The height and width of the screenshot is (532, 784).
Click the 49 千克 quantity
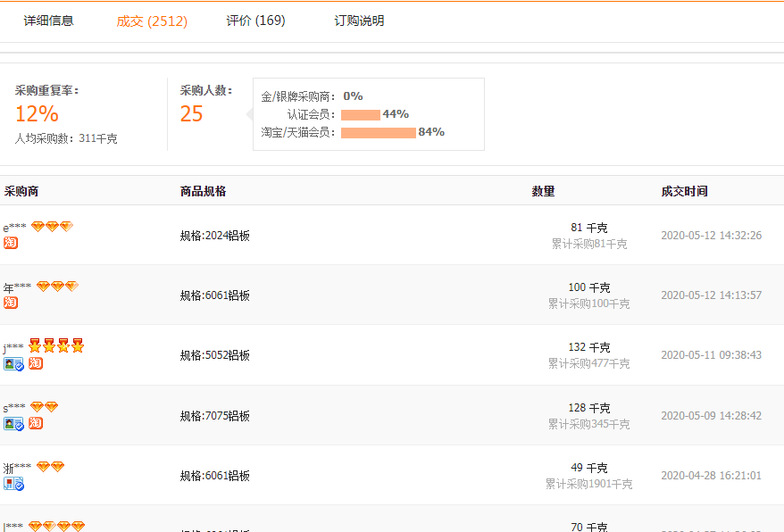[589, 468]
